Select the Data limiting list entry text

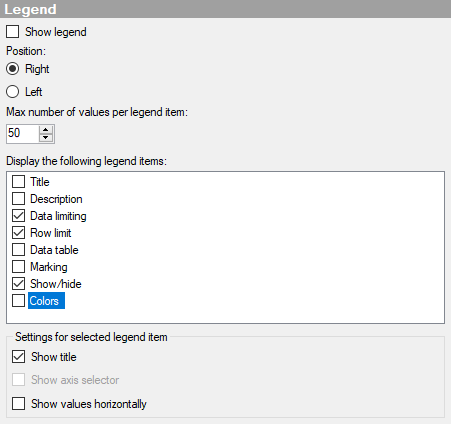point(58,216)
